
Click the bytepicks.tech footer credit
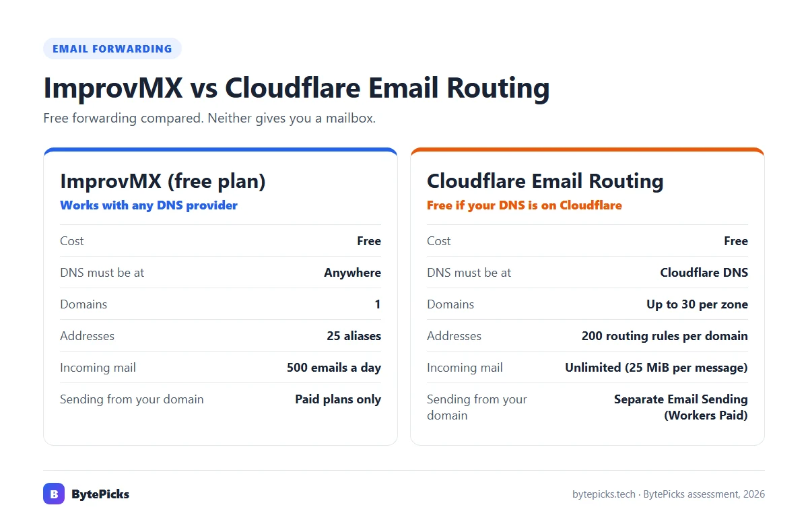(x=669, y=494)
